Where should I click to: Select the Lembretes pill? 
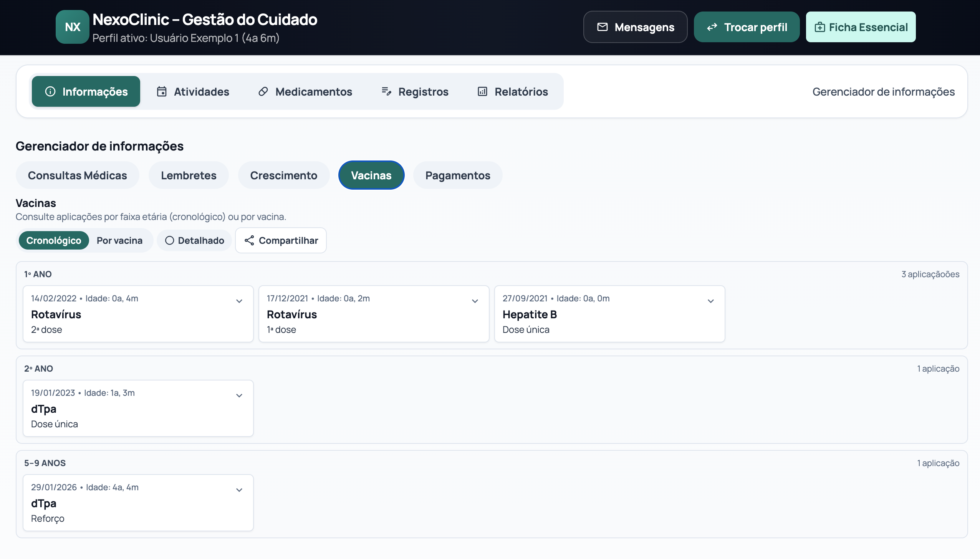pos(189,175)
